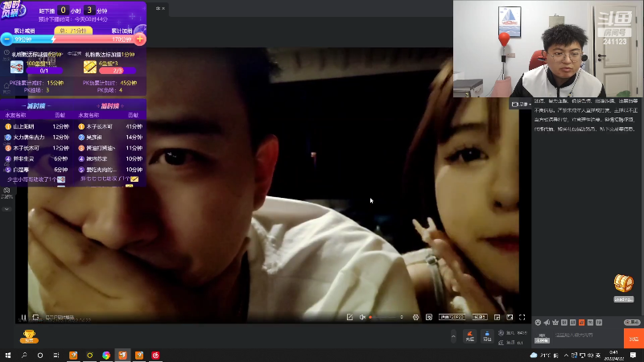
Task: Open the blue backpack button below the video
Action: click(487, 336)
